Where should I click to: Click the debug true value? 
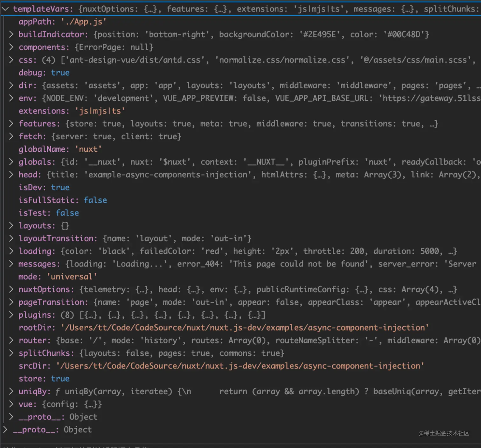click(x=60, y=73)
